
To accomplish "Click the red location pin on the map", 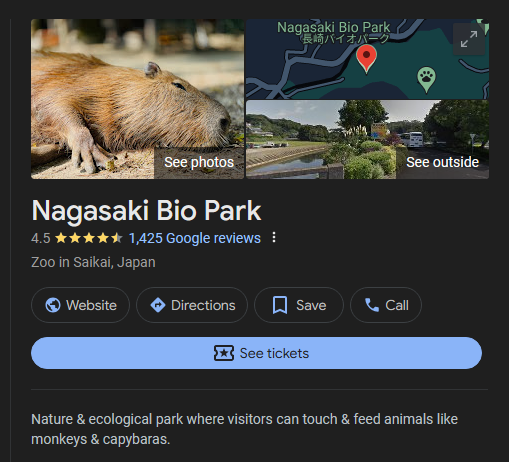I will click(x=366, y=59).
